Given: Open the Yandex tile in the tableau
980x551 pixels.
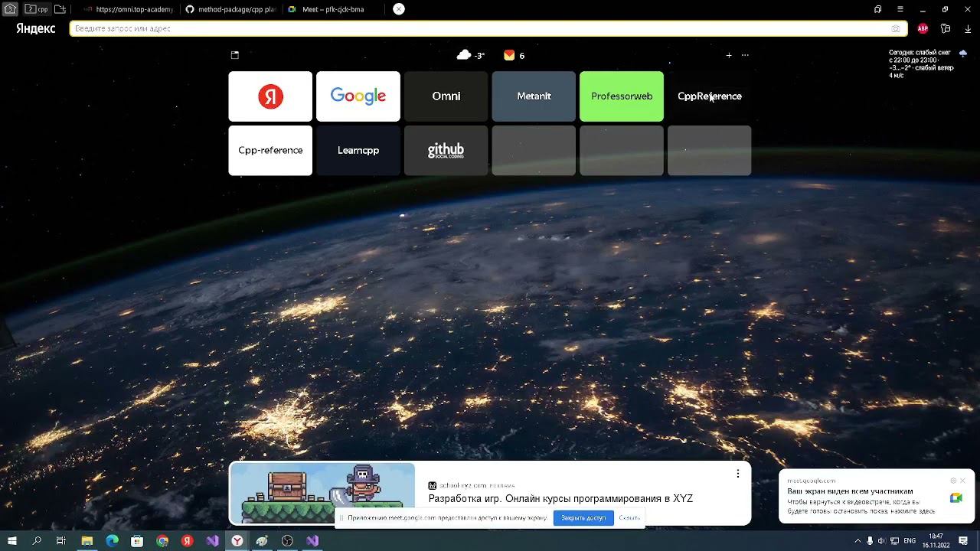Looking at the screenshot, I should (270, 96).
